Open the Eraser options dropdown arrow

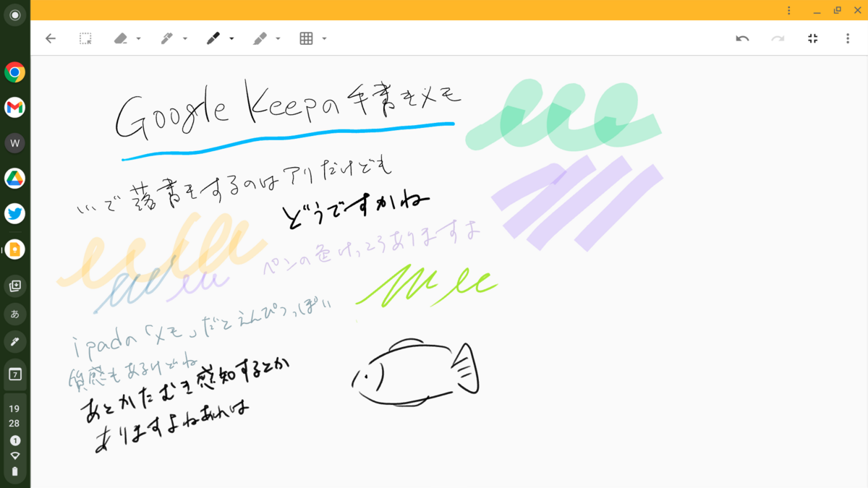click(138, 39)
